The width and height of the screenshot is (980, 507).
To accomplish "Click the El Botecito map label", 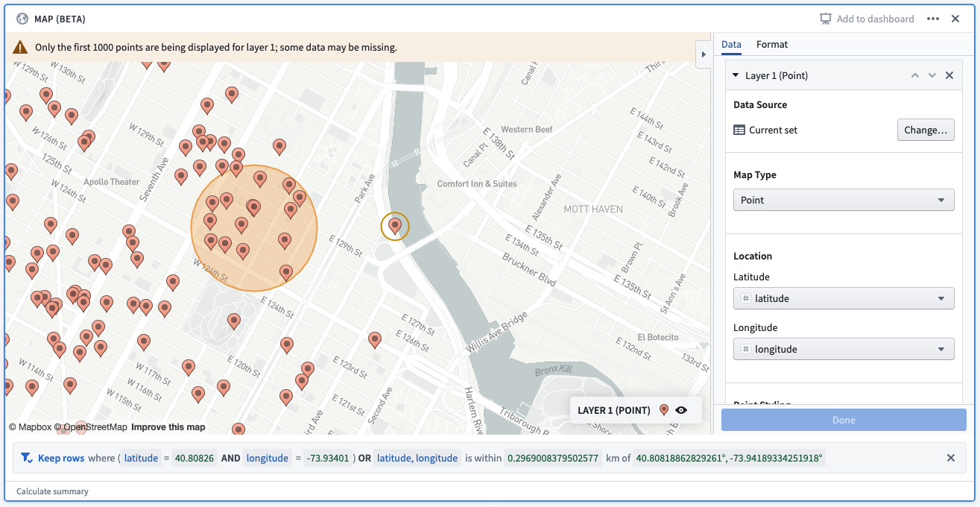I will pyautogui.click(x=658, y=337).
